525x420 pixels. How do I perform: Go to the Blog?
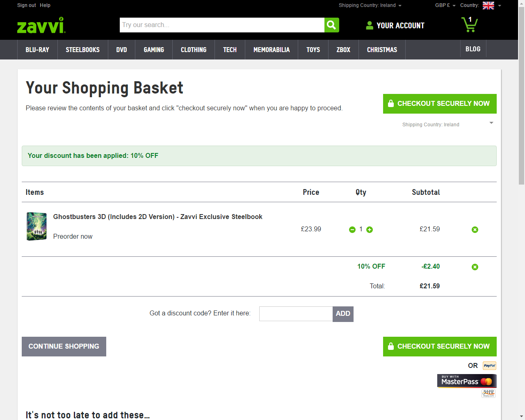(x=473, y=49)
